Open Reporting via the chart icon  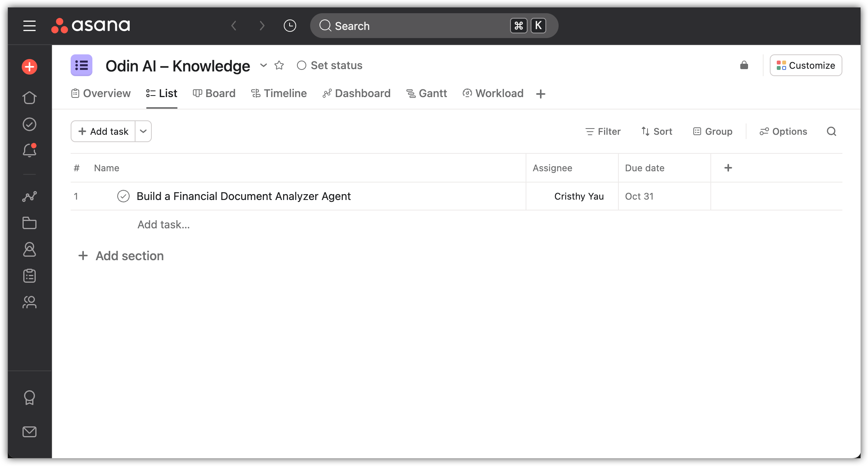(30, 196)
